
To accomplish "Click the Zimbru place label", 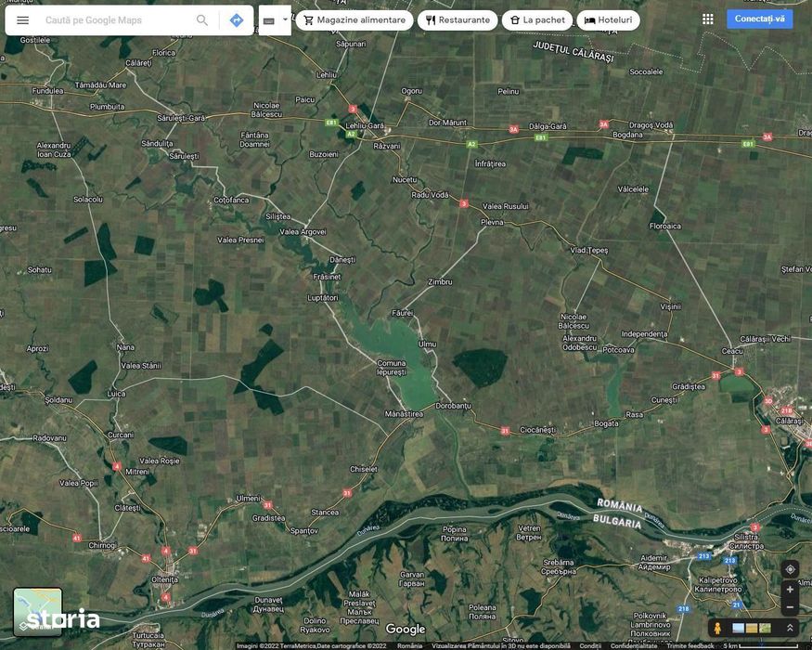I will coord(440,282).
